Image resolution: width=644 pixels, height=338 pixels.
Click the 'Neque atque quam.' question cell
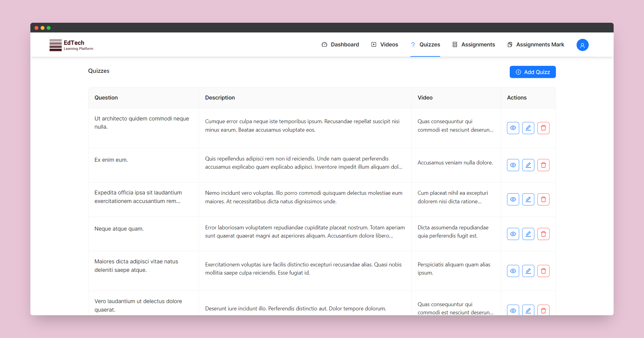(119, 229)
